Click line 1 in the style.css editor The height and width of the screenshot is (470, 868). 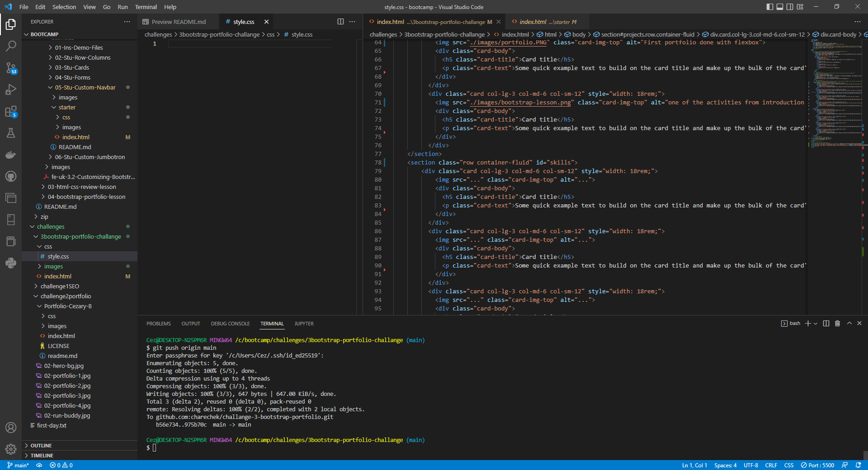coord(249,43)
